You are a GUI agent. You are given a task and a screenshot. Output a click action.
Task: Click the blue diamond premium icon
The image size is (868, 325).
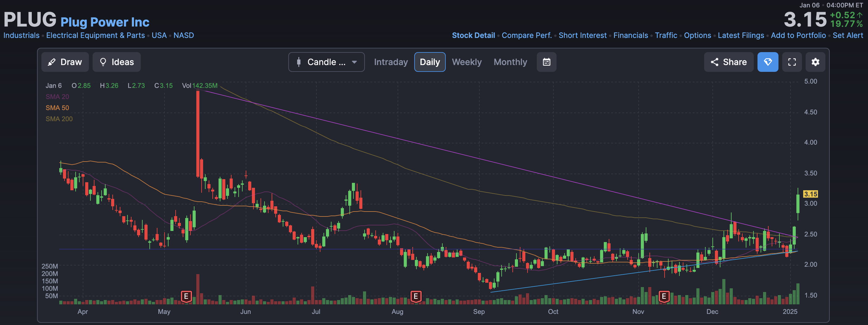pyautogui.click(x=768, y=62)
